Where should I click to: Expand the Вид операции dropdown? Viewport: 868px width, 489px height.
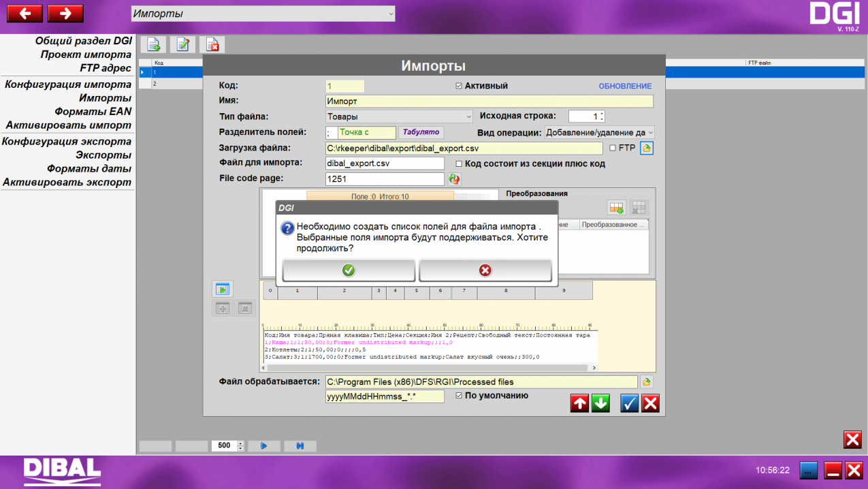click(599, 132)
